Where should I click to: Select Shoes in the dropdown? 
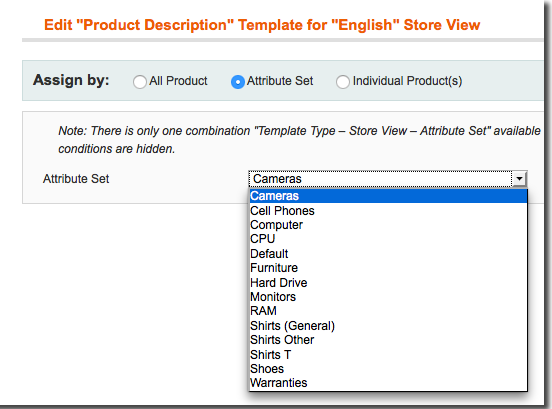(388, 369)
